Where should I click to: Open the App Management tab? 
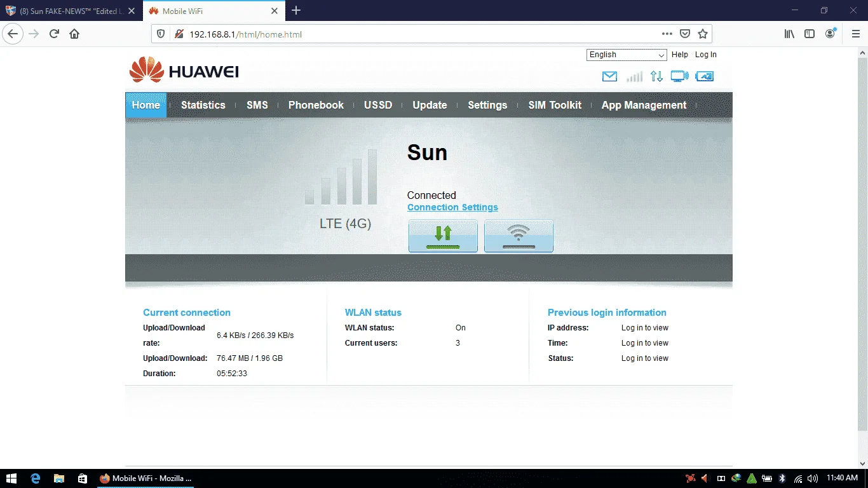click(x=644, y=105)
